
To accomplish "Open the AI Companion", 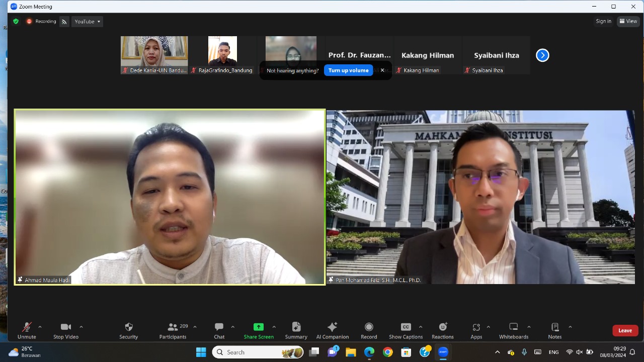I will (332, 327).
